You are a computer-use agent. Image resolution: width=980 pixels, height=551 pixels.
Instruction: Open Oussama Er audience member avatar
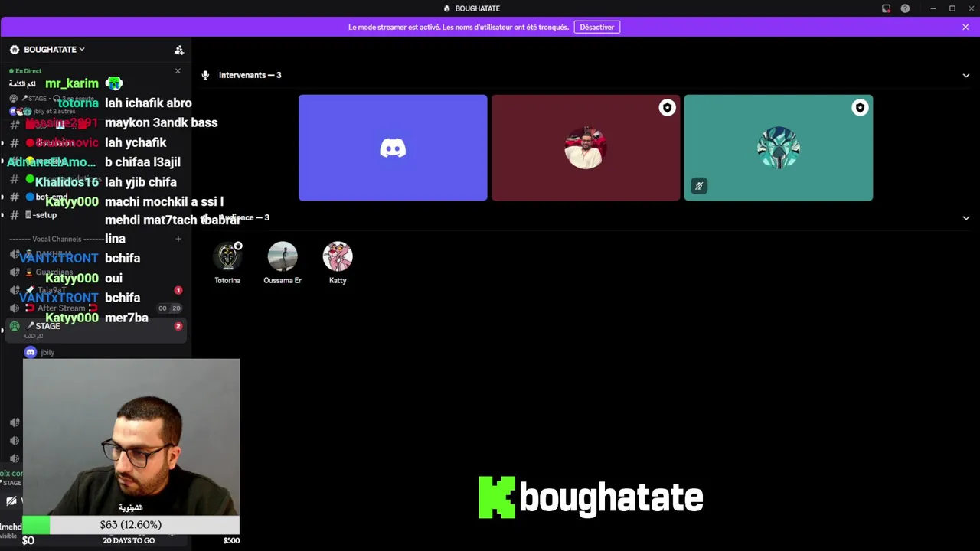[283, 256]
